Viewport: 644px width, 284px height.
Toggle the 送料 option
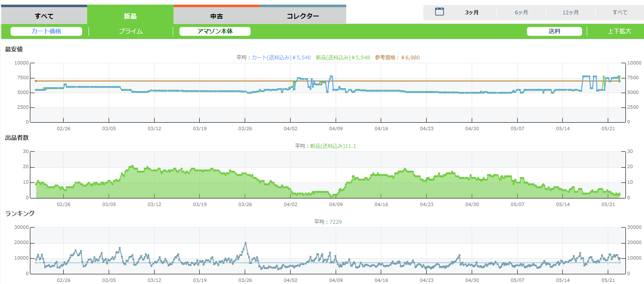pyautogui.click(x=554, y=31)
